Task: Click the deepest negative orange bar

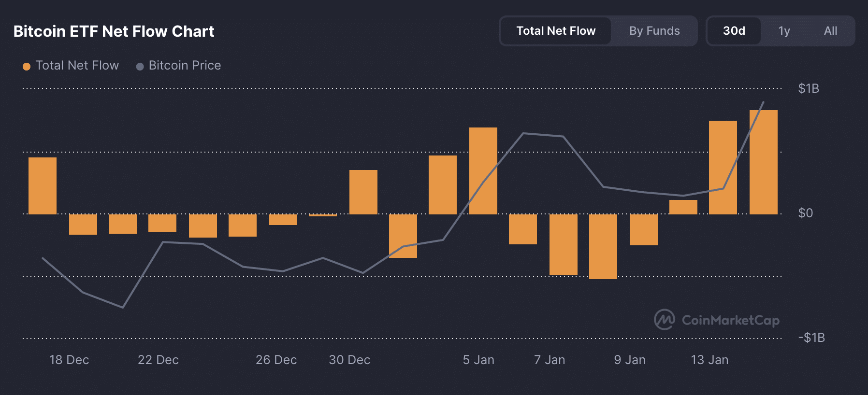Action: pos(603,246)
